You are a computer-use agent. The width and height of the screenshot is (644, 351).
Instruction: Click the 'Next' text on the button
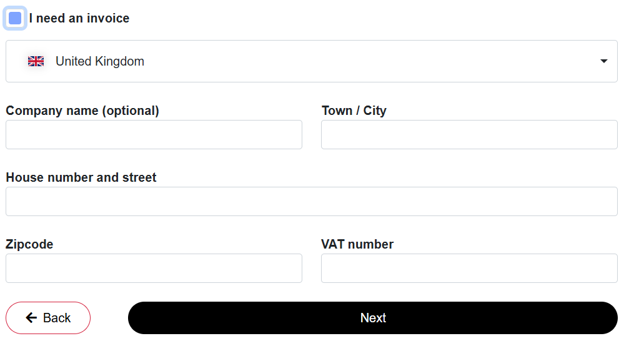click(373, 318)
